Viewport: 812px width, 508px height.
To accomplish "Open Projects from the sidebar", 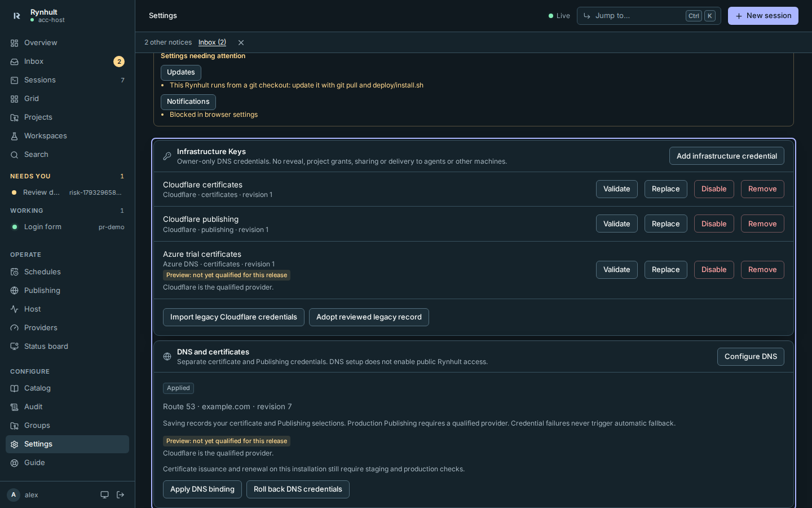I will pyautogui.click(x=67, y=117).
